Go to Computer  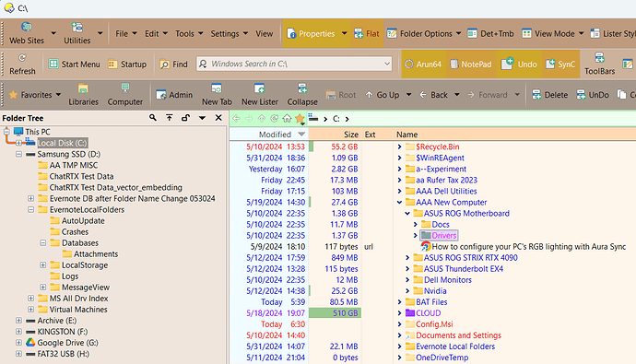click(125, 95)
